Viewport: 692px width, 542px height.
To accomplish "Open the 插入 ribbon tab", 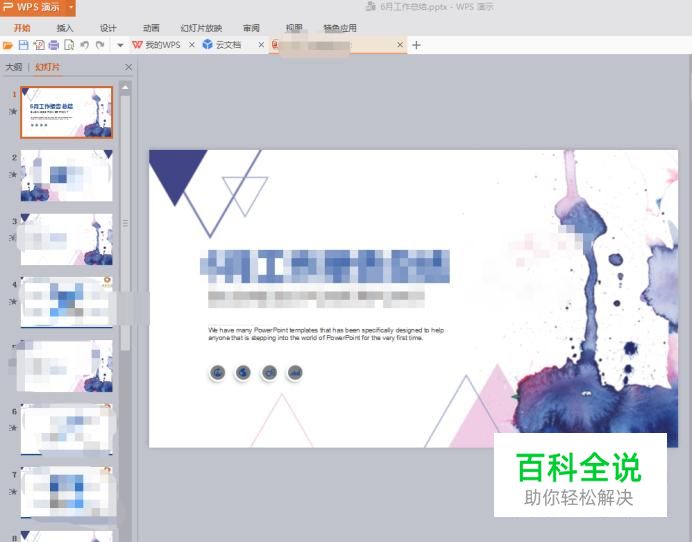I will [x=65, y=28].
